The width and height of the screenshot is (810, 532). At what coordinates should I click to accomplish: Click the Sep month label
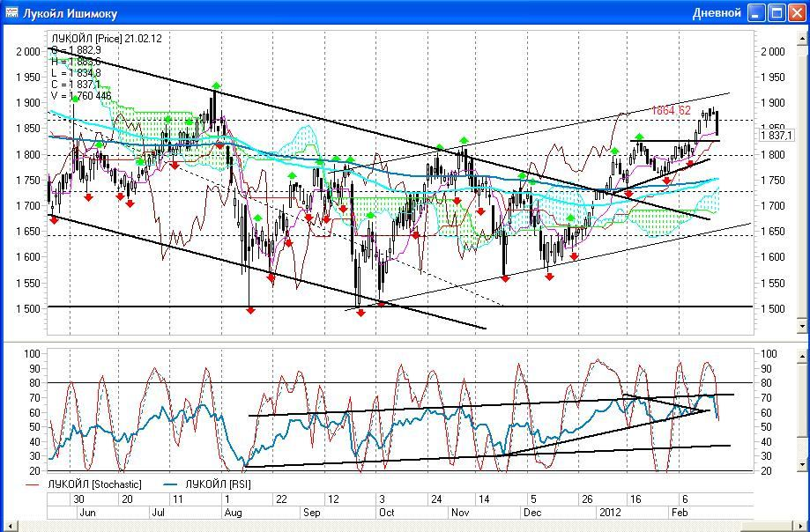point(311,513)
